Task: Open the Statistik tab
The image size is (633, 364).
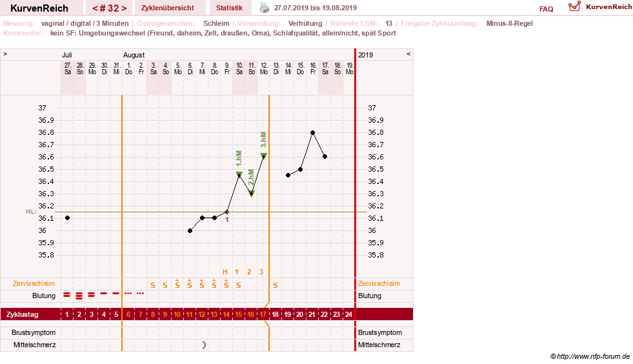Action: tap(229, 8)
